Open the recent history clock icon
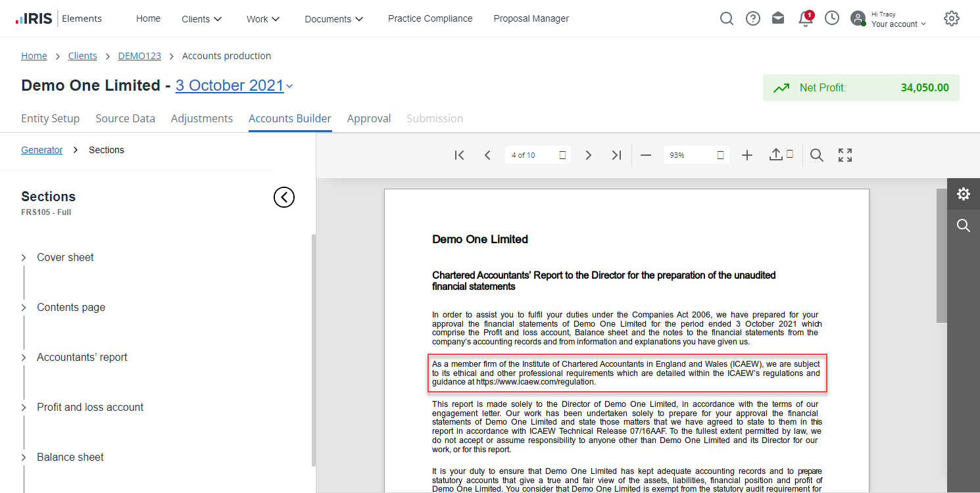This screenshot has width=980, height=493. 832,18
